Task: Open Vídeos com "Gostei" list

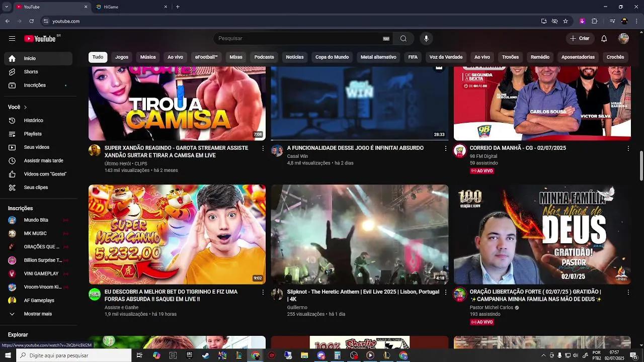Action: pyautogui.click(x=38, y=174)
